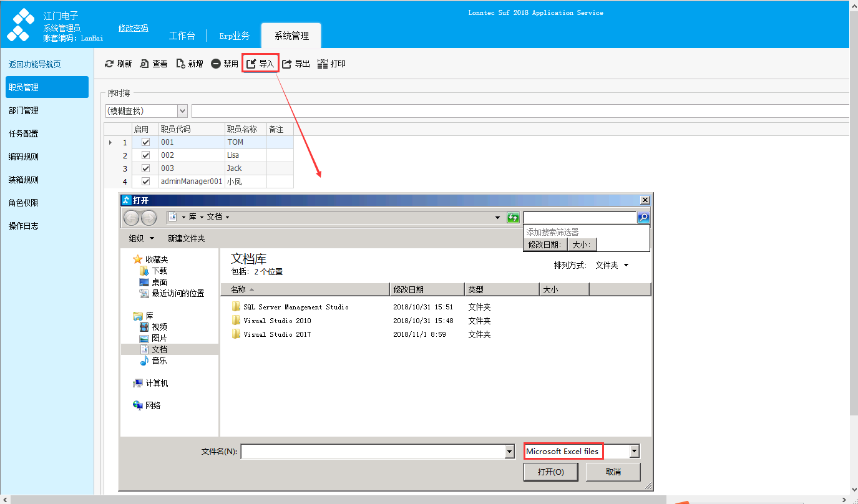Click the 禁用 disable toolbar icon
The width and height of the screenshot is (858, 504).
tap(216, 64)
